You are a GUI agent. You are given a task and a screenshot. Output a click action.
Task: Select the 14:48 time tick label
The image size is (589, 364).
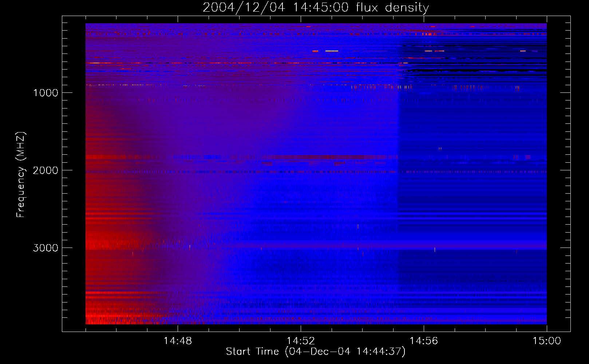tap(178, 341)
